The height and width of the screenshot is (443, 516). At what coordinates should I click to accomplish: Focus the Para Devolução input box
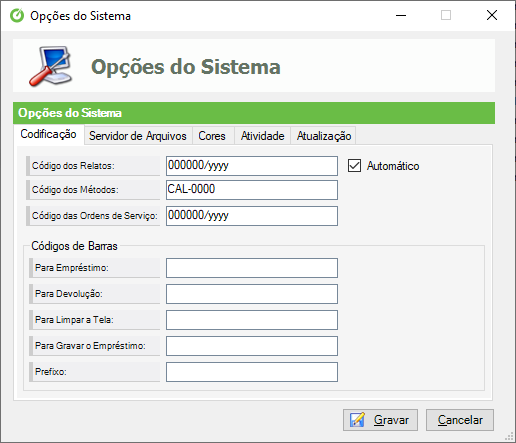(252, 294)
